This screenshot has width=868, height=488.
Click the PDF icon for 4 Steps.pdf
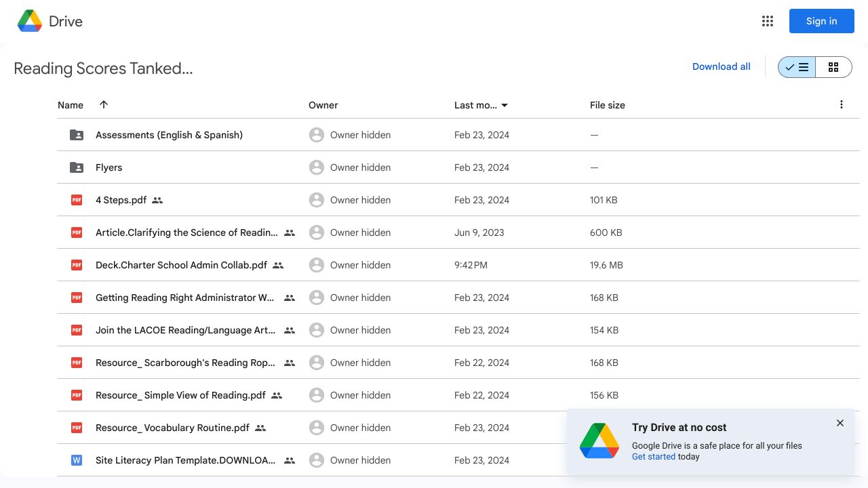(77, 200)
